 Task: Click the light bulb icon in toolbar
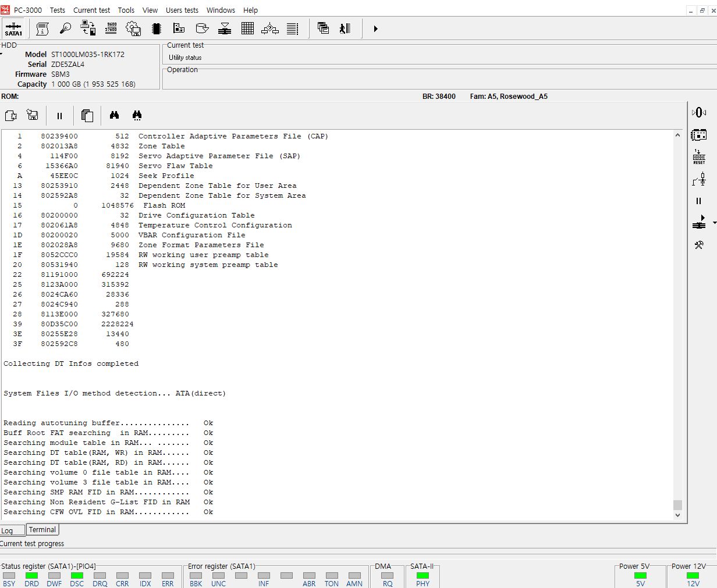(x=65, y=28)
